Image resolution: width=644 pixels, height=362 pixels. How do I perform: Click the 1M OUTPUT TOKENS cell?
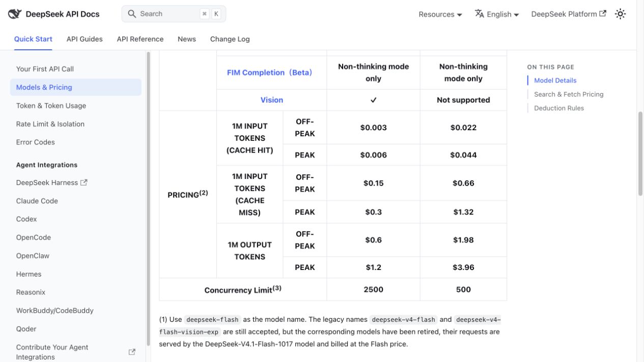tap(250, 251)
